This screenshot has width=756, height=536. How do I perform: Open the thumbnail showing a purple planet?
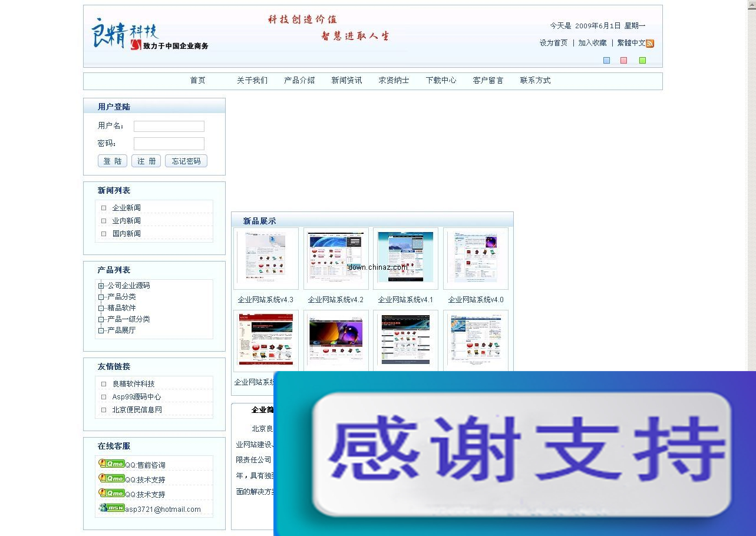(336, 340)
